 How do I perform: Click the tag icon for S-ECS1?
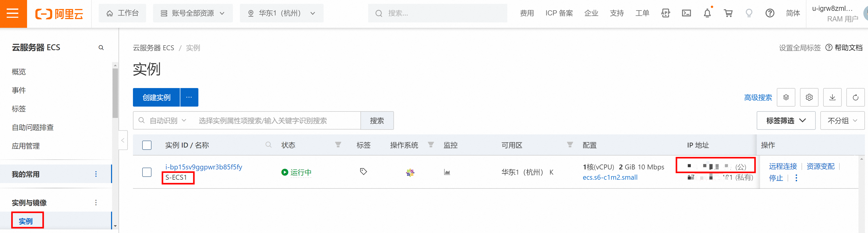point(363,172)
